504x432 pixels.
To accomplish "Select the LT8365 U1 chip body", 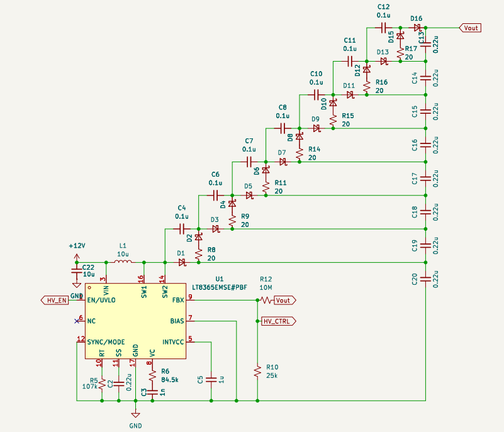I will tap(135, 319).
